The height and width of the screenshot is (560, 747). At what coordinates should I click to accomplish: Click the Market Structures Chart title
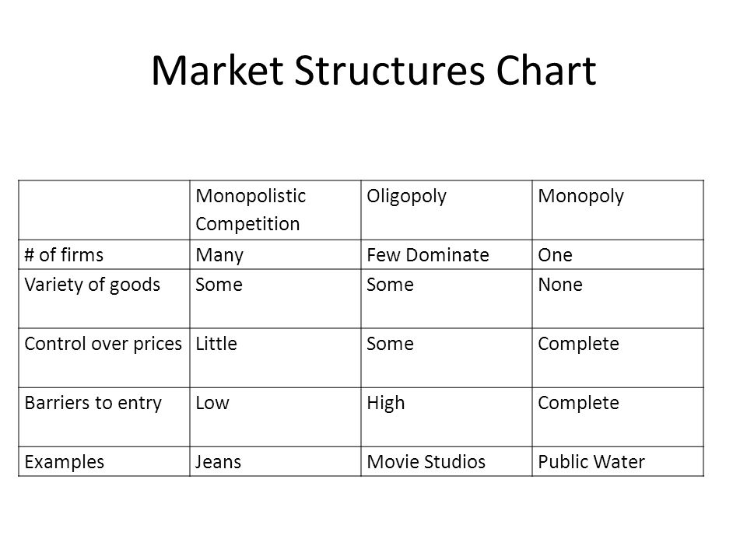pos(373,71)
